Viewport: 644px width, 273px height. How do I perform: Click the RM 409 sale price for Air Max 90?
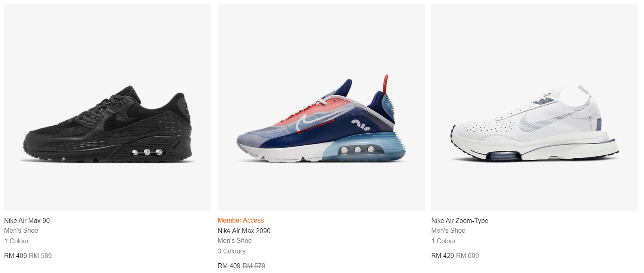[15, 256]
